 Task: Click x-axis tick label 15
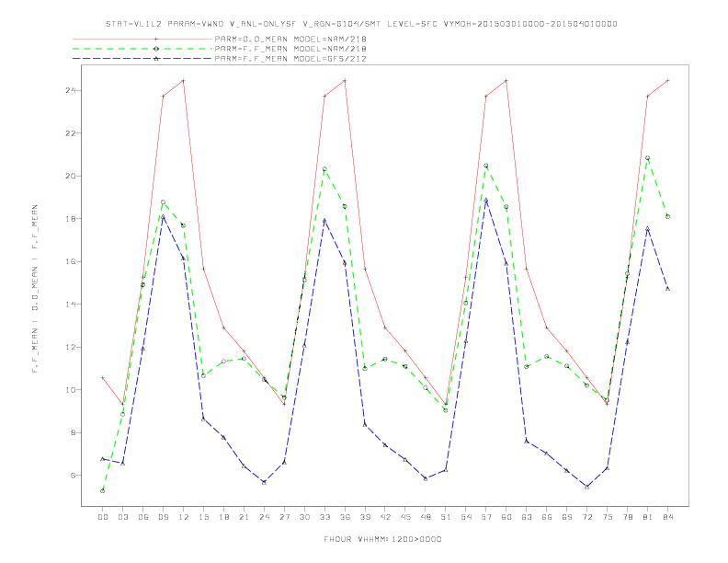pos(203,517)
